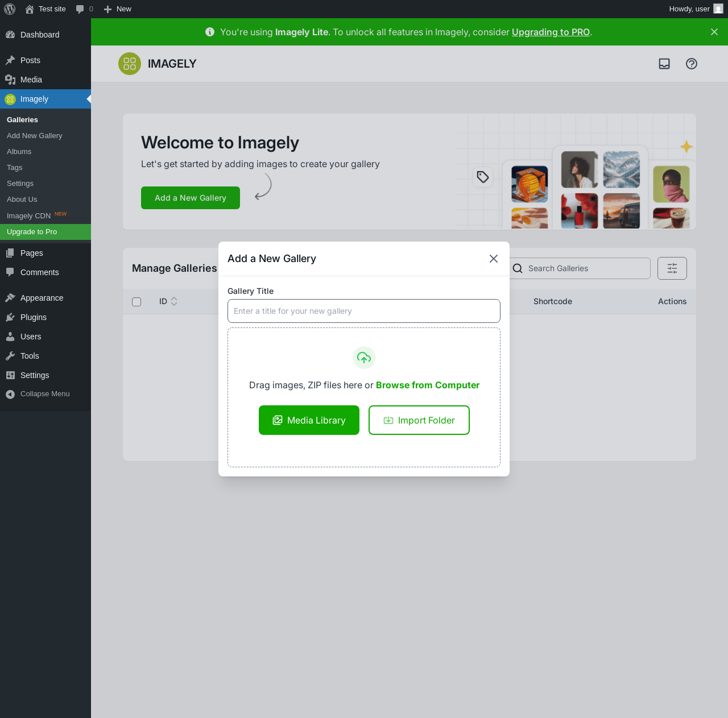Click the Gallery Title label
This screenshot has width=728, height=718.
(251, 291)
